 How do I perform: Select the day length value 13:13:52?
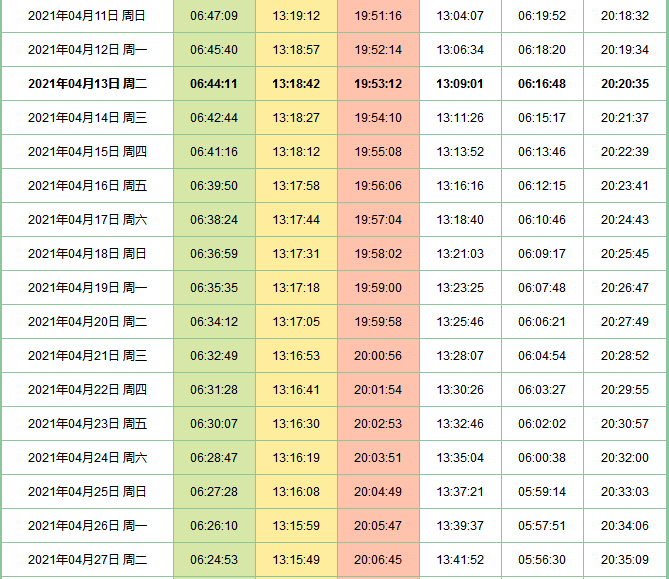tap(460, 152)
